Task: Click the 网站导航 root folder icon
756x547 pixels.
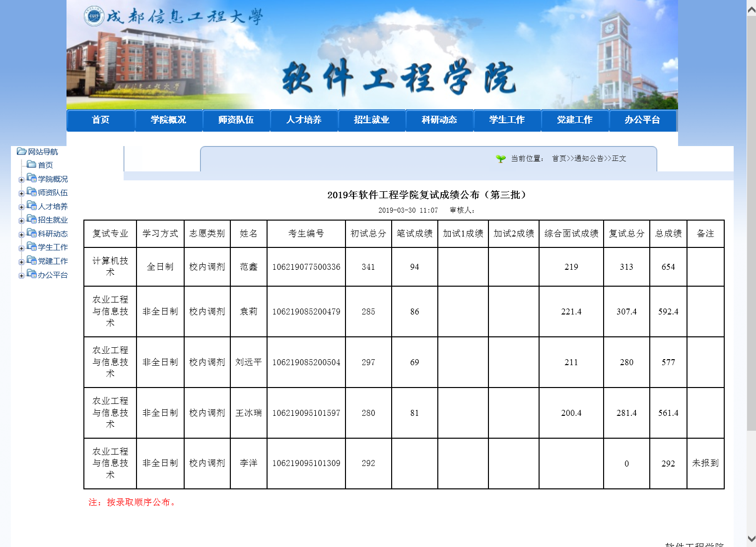Action: (x=21, y=152)
